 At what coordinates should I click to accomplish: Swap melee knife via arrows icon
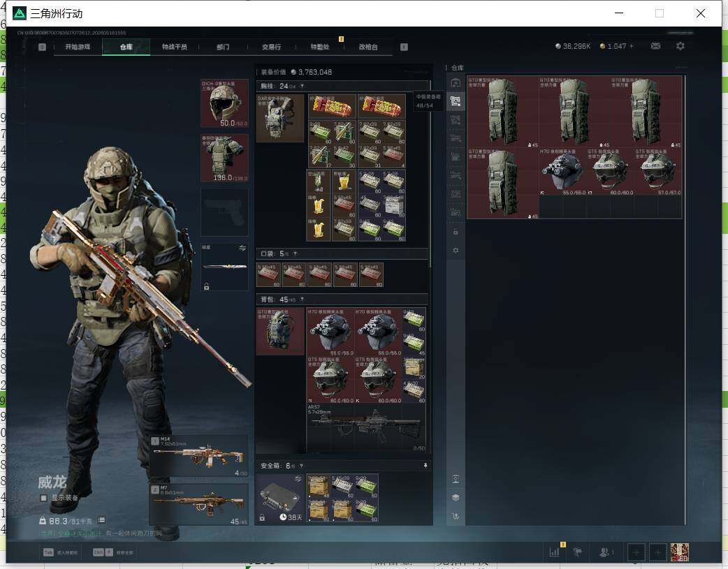tap(242, 249)
